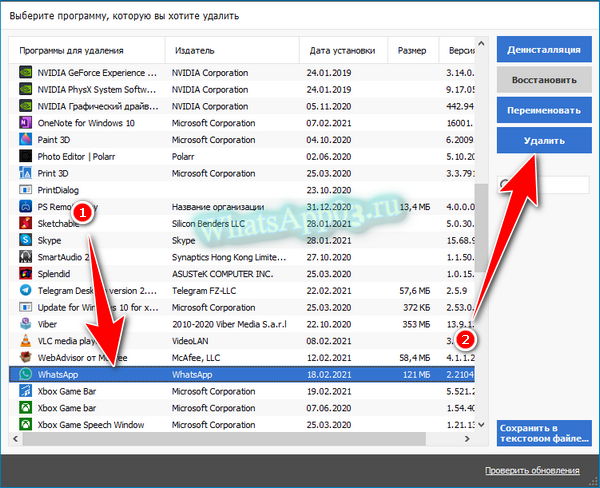This screenshot has width=600, height=488.
Task: Click the Telegram Desktop icon
Action: [x=26, y=291]
